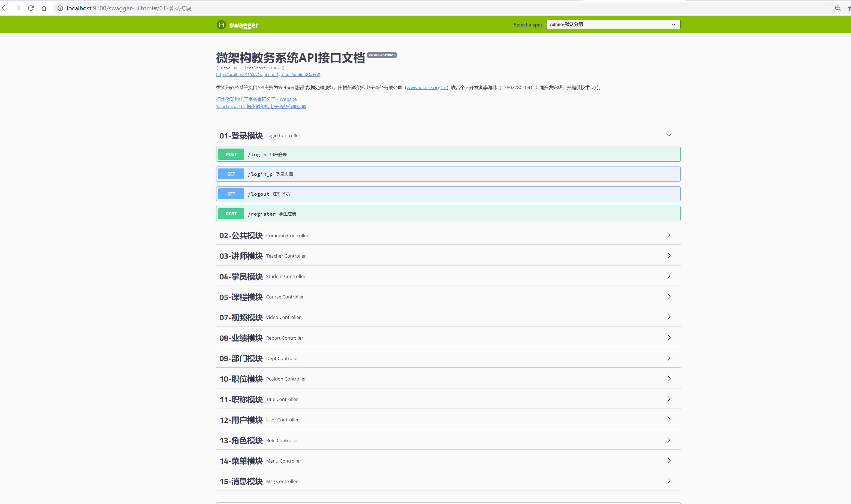Open the 04-学员模块 Student Controller heading
The width and height of the screenshot is (851, 504).
(241, 276)
